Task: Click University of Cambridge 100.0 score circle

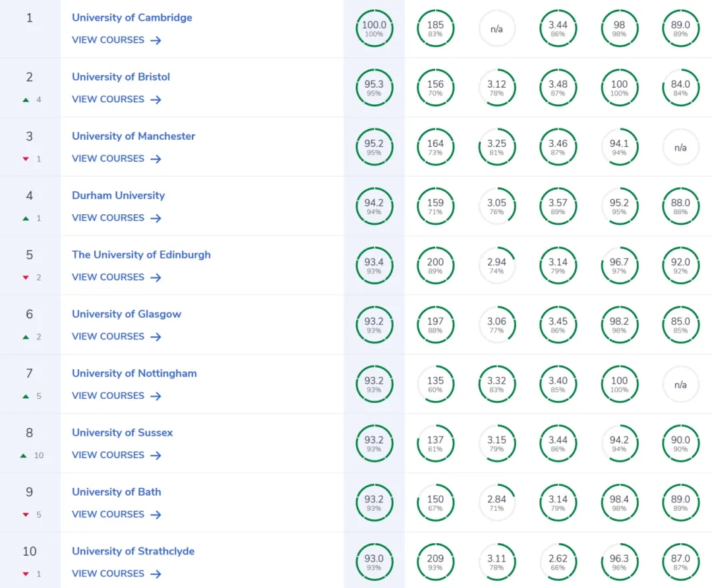Action: tap(374, 28)
